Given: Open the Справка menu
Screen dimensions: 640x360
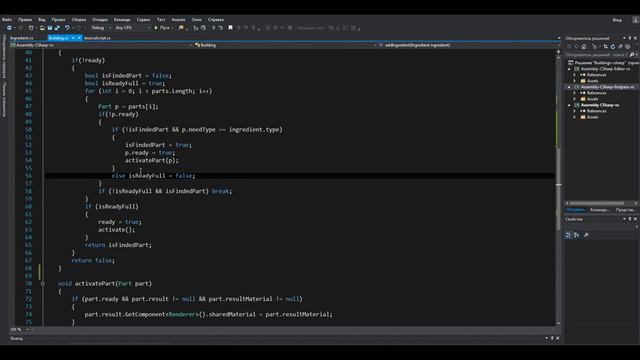Looking at the screenshot, I should 216,20.
